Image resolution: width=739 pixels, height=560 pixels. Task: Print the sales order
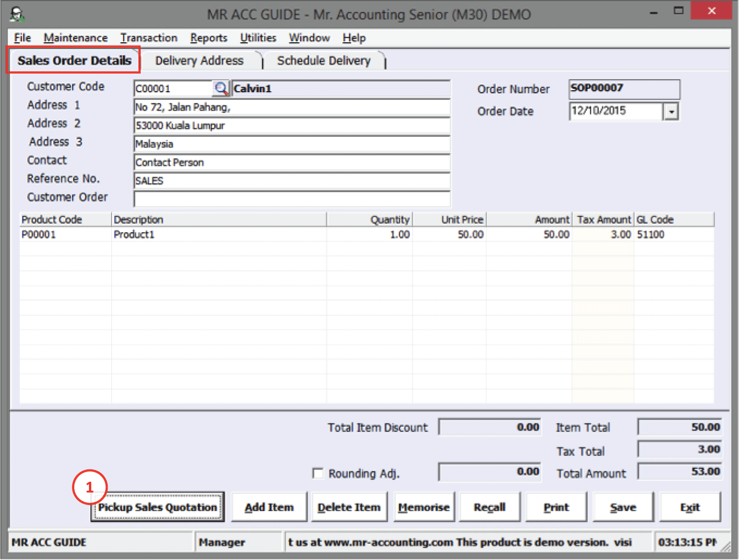(557, 507)
